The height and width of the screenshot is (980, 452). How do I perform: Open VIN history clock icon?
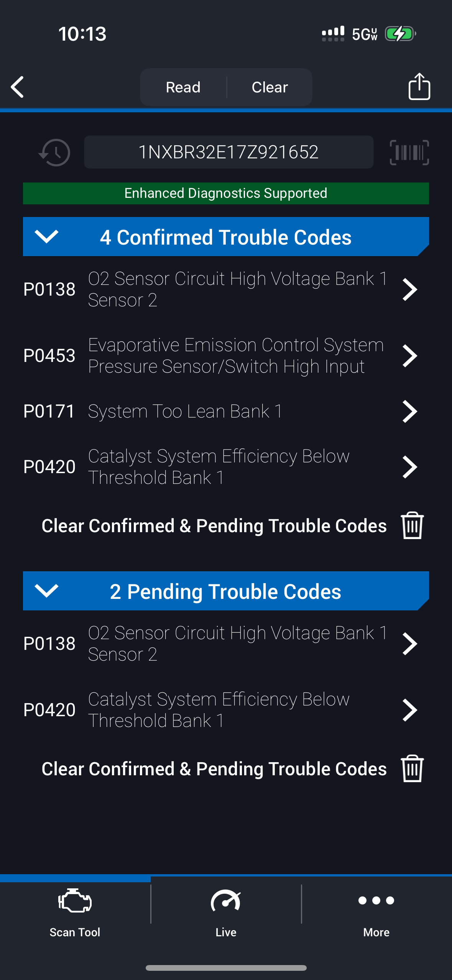pyautogui.click(x=55, y=153)
